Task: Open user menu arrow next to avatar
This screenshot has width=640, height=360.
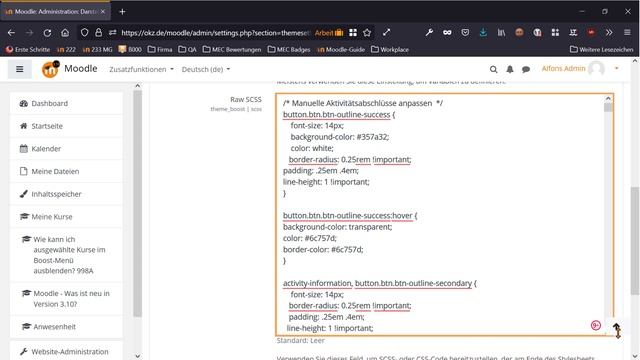Action: (617, 69)
